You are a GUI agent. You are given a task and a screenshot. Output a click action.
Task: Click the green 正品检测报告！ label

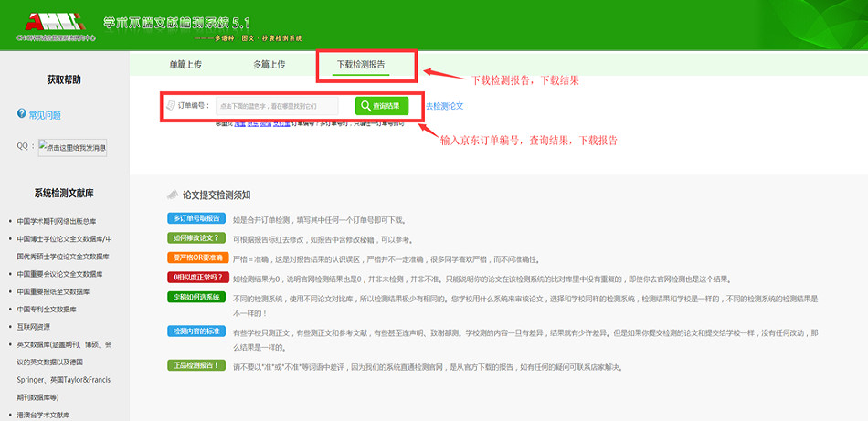[x=195, y=365]
